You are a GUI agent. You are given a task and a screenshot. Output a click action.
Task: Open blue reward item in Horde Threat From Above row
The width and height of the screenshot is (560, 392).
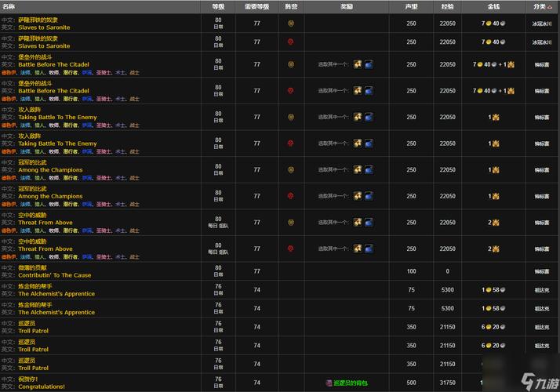(x=369, y=249)
